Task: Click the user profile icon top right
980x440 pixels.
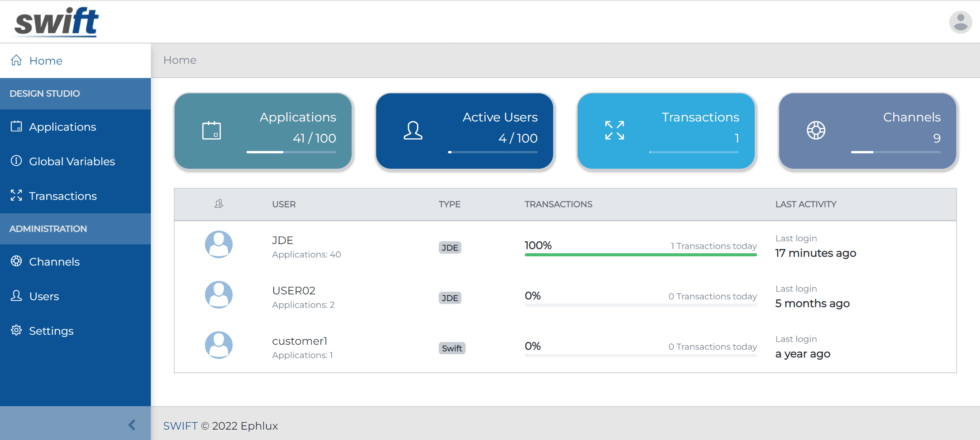Action: tap(959, 21)
